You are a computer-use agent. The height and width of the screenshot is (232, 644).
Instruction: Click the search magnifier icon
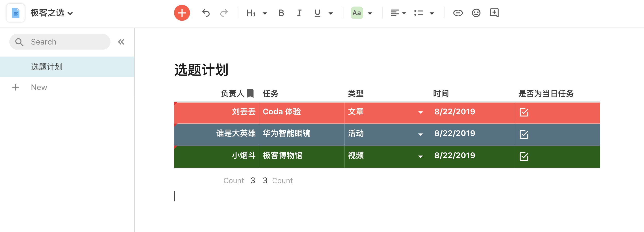19,42
